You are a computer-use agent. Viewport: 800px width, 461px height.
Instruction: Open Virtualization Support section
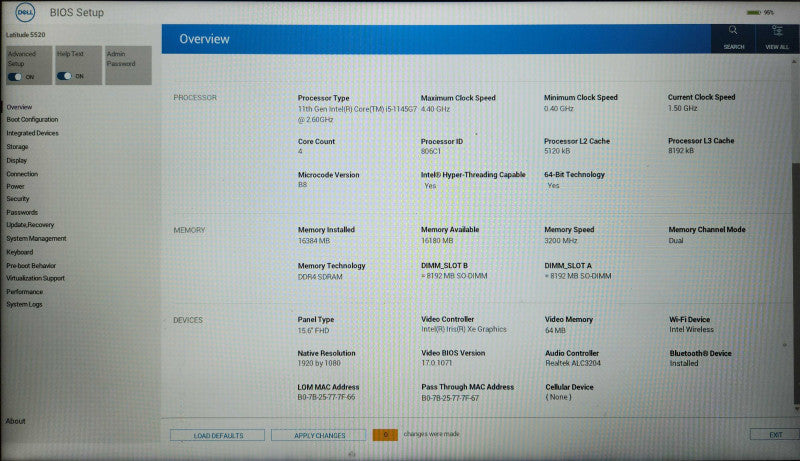35,278
